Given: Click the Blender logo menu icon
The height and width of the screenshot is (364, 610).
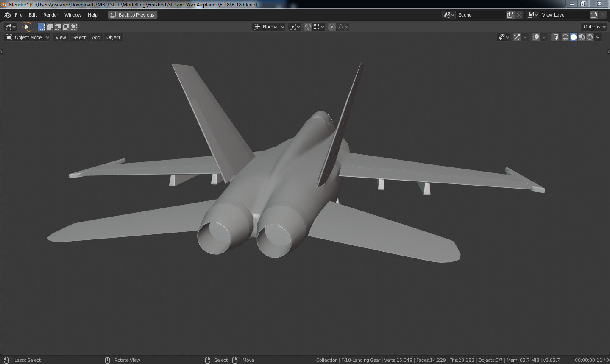Looking at the screenshot, I should pyautogui.click(x=7, y=15).
